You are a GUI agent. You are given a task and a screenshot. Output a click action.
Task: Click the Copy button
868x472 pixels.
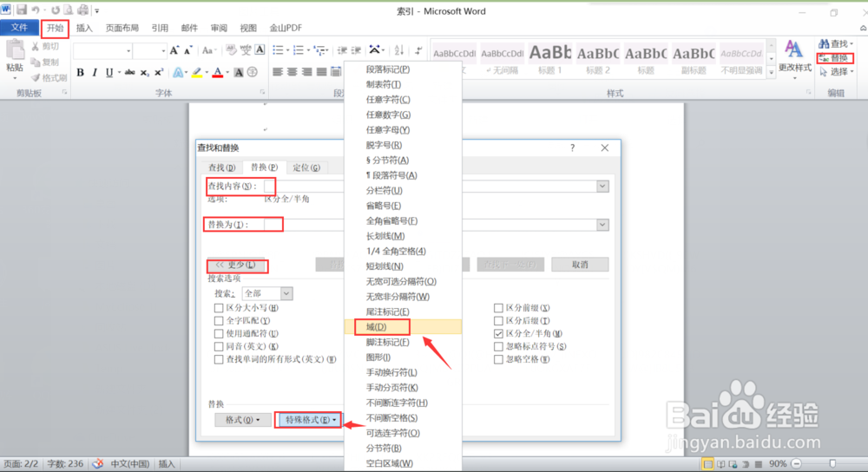(x=45, y=62)
